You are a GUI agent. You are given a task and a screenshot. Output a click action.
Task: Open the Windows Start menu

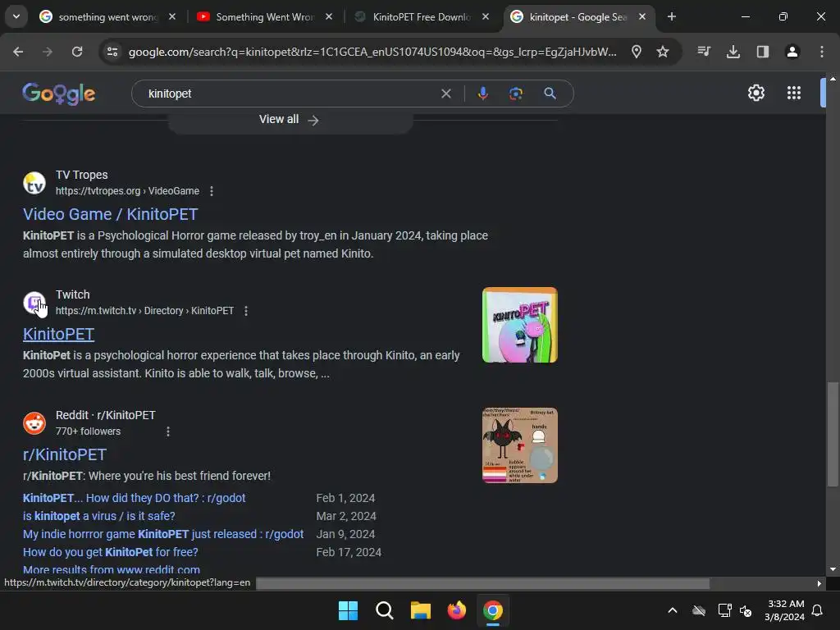tap(348, 610)
